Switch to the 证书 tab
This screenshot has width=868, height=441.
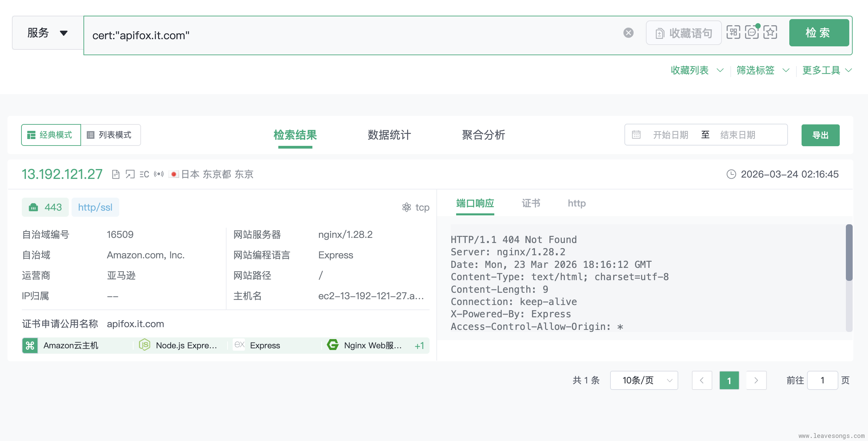[x=531, y=203]
